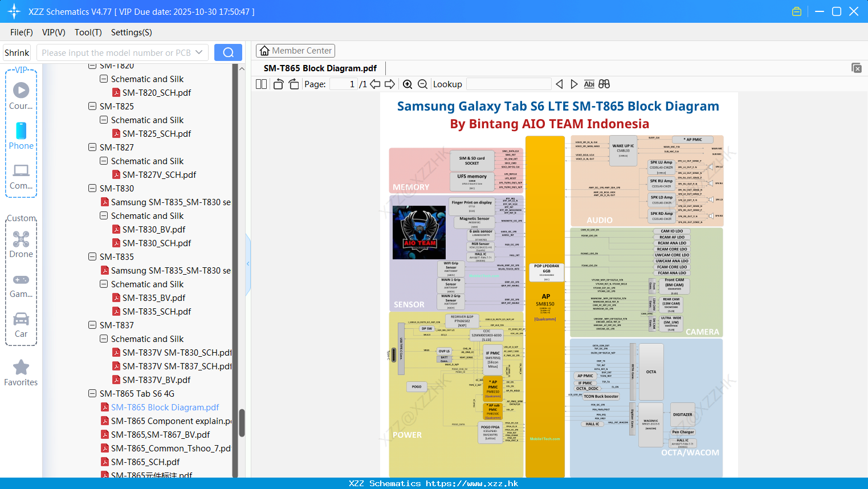The image size is (868, 489).
Task: Collapse the left panel via splitter handle
Action: (x=248, y=264)
